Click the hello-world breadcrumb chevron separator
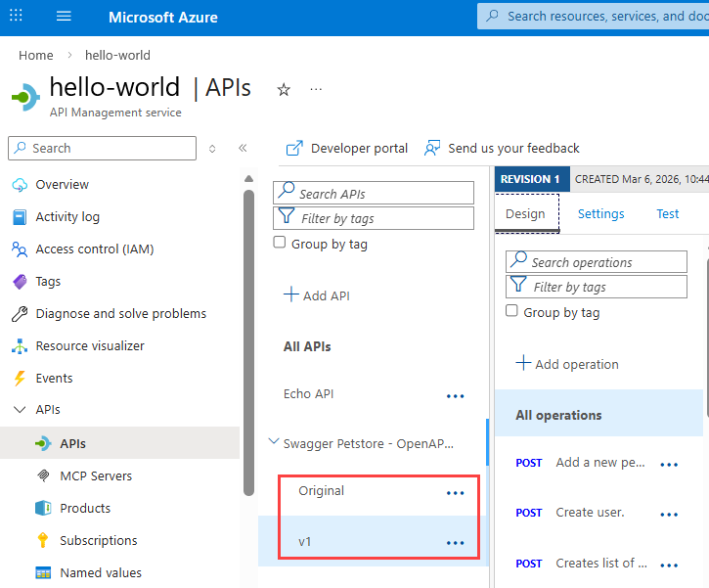This screenshot has width=709, height=588. coord(69,55)
